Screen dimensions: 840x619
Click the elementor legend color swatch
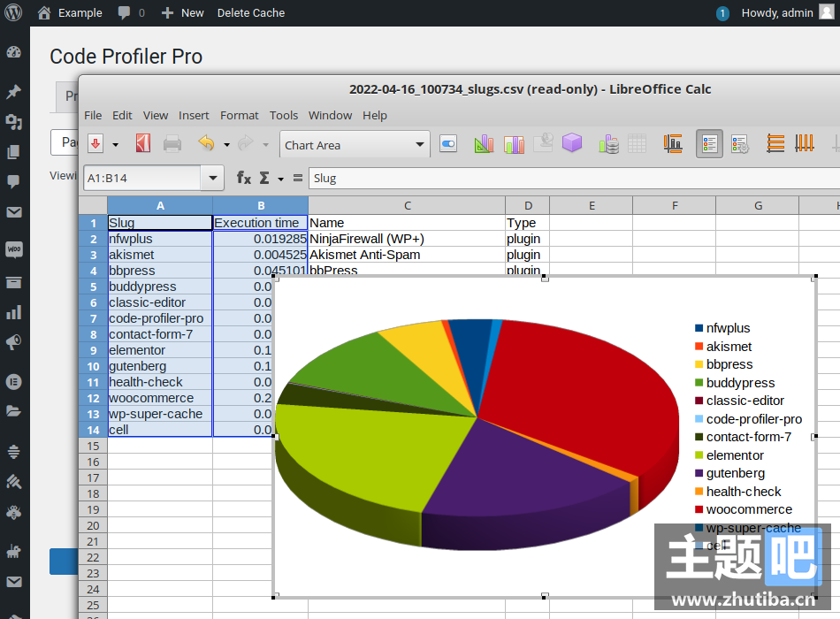click(x=699, y=455)
